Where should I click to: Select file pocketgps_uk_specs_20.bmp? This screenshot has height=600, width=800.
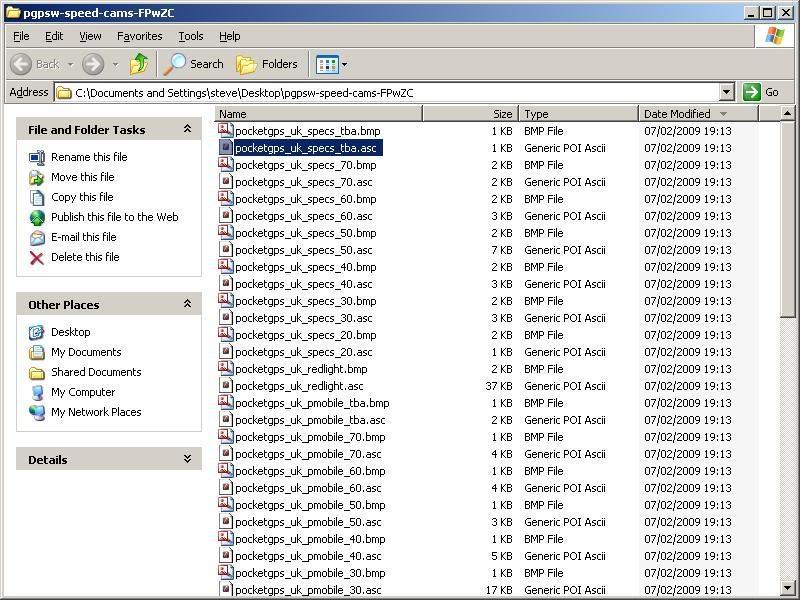click(x=306, y=335)
